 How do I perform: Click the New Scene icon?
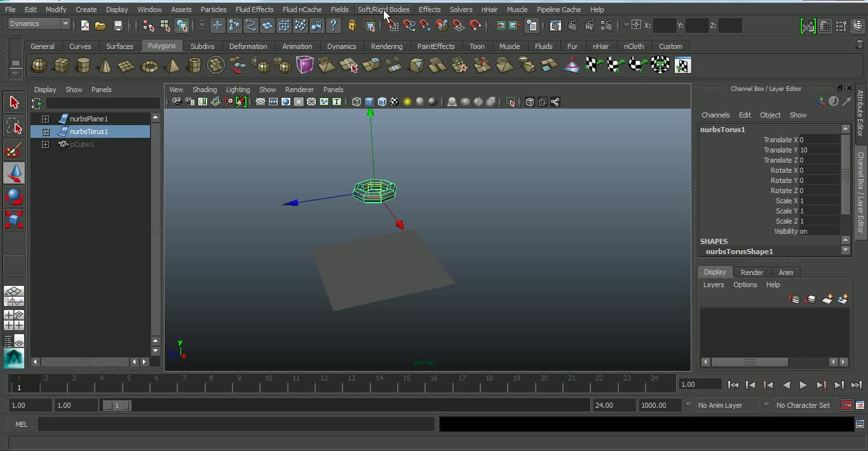85,25
